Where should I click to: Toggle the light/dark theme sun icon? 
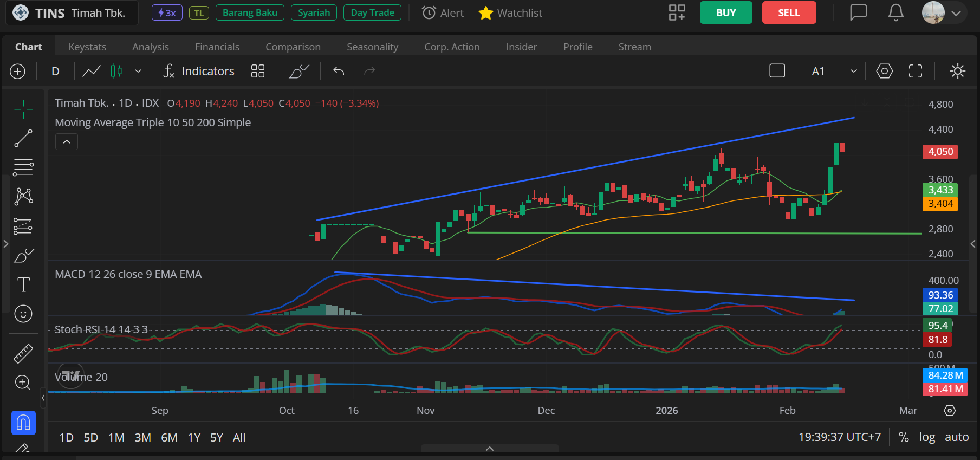pos(957,71)
